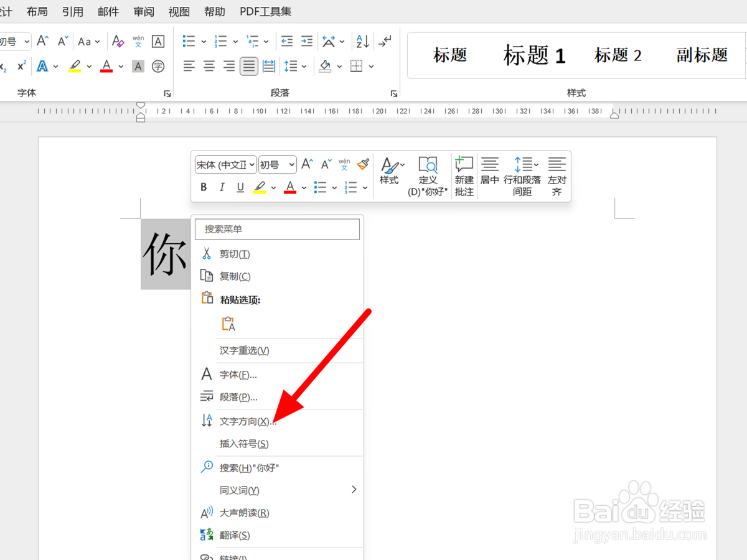Clear all formatting with the eraser icon
This screenshot has width=747, height=560.
(x=118, y=41)
